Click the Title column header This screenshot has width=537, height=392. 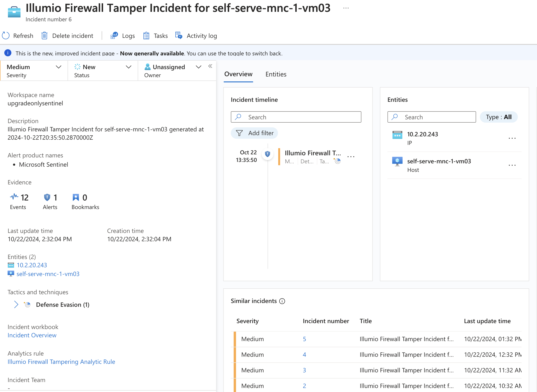coord(365,321)
